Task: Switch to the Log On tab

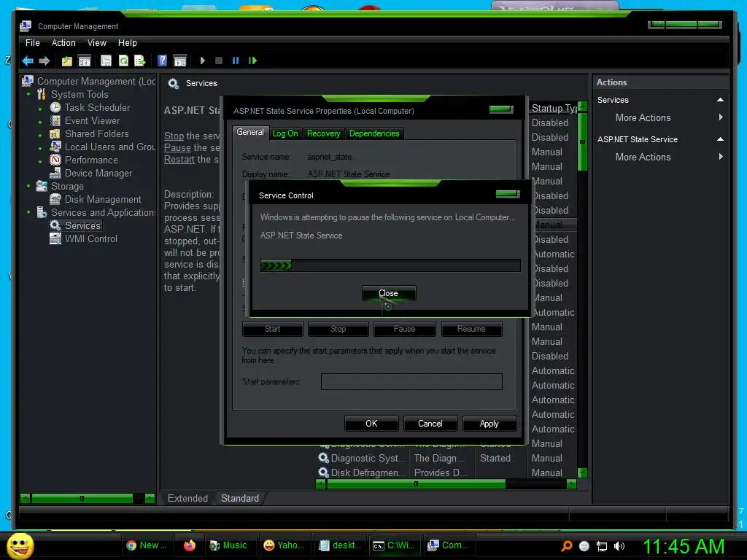Action: pyautogui.click(x=285, y=133)
